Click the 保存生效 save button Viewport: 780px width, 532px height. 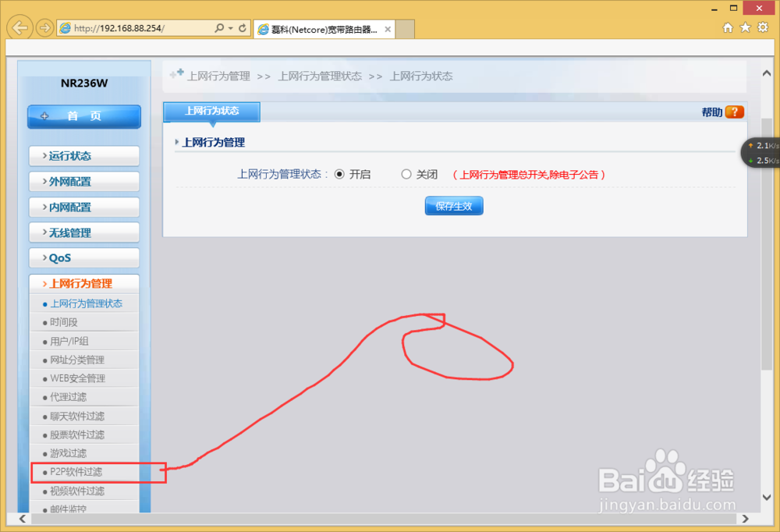point(454,205)
